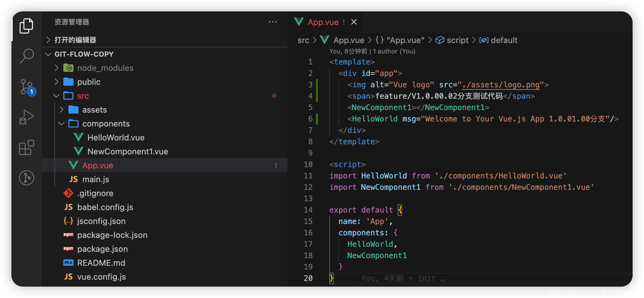
Task: Click markdown icon beside README.md
Action: pos(68,263)
